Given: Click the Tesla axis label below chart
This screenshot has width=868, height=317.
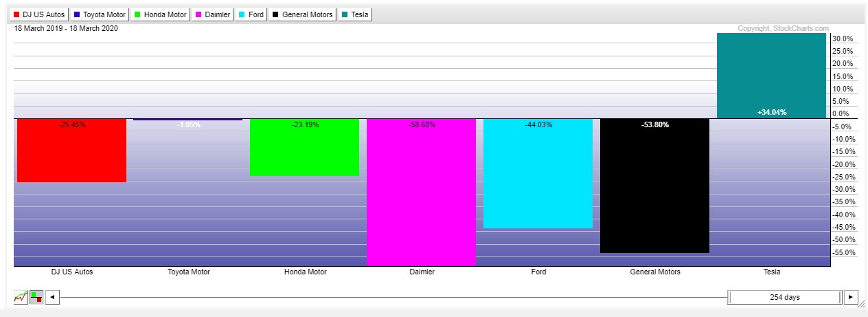Looking at the screenshot, I should pos(771,272).
